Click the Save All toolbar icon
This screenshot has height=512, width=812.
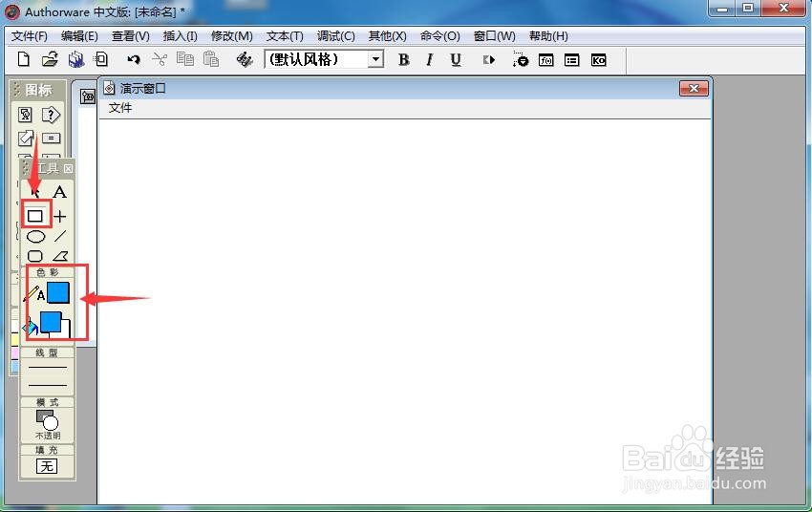point(76,59)
